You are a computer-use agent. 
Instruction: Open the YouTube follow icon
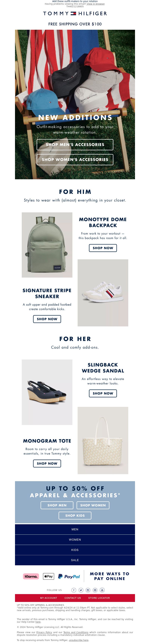[x=102, y=590]
